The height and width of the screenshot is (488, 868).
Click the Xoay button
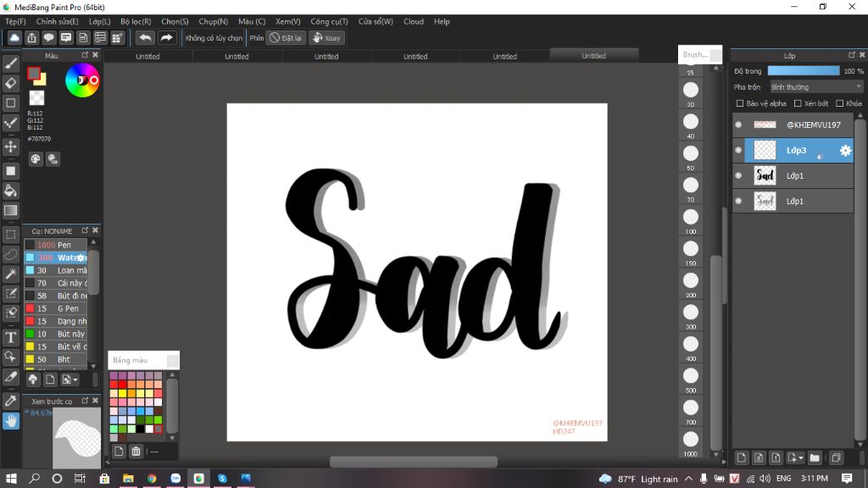click(327, 37)
